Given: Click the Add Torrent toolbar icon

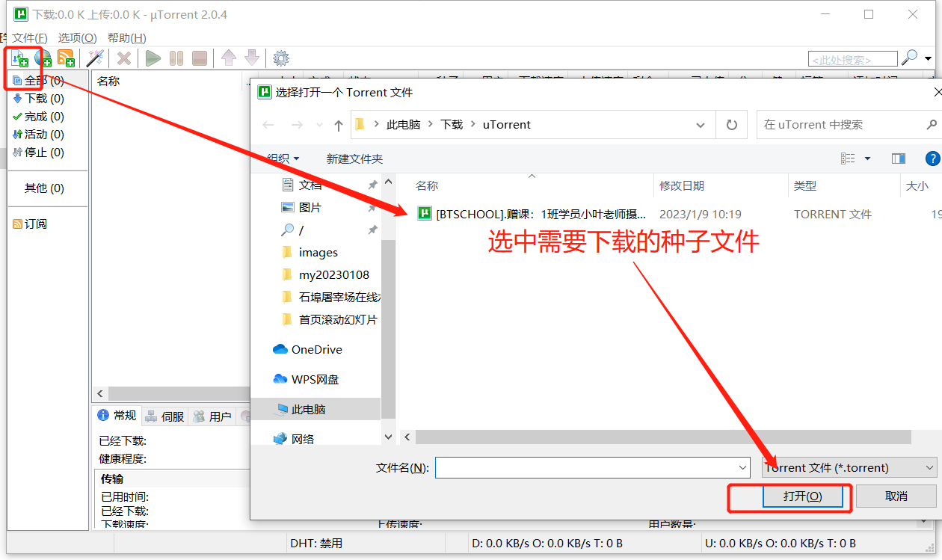Looking at the screenshot, I should [x=20, y=58].
